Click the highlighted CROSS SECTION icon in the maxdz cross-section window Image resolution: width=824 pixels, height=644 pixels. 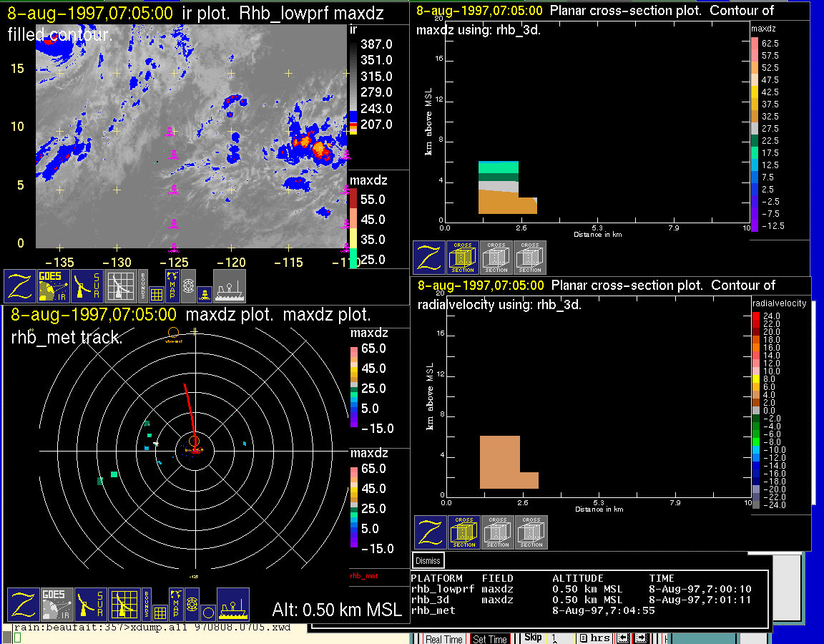click(x=463, y=258)
